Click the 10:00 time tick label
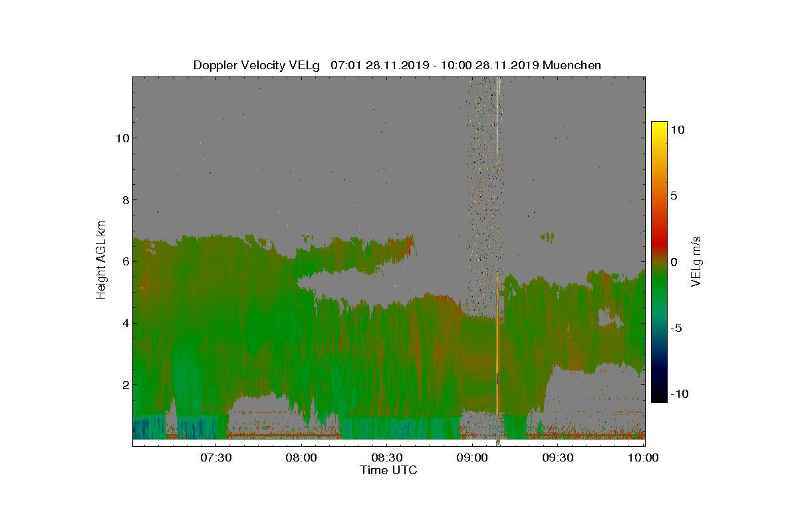This screenshot has height=532, width=798. point(643,458)
